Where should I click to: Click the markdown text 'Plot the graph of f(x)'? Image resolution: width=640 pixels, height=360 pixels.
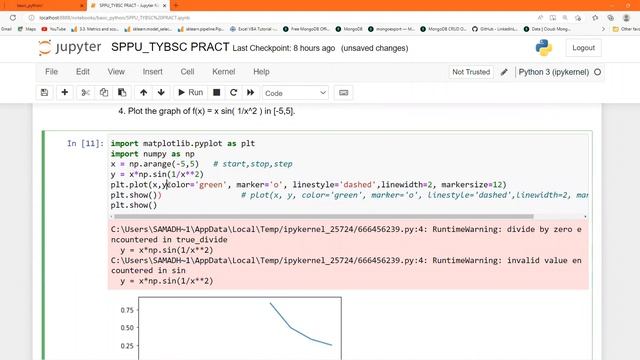pyautogui.click(x=207, y=111)
